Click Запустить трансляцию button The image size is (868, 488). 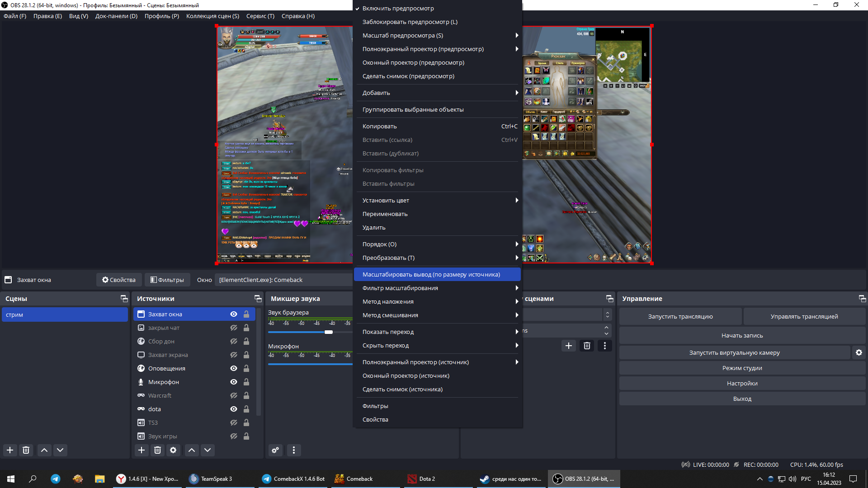point(680,316)
